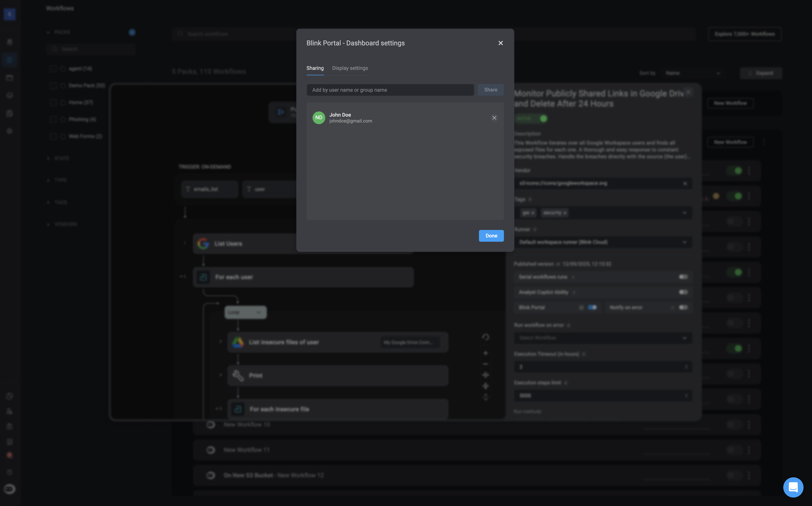Click the canvas zoom-in plus icon

point(485,353)
